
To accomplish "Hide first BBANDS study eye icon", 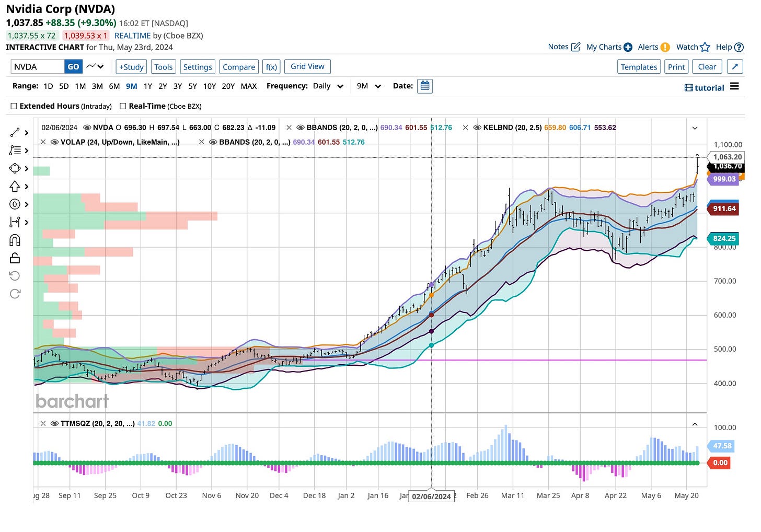I will (301, 128).
